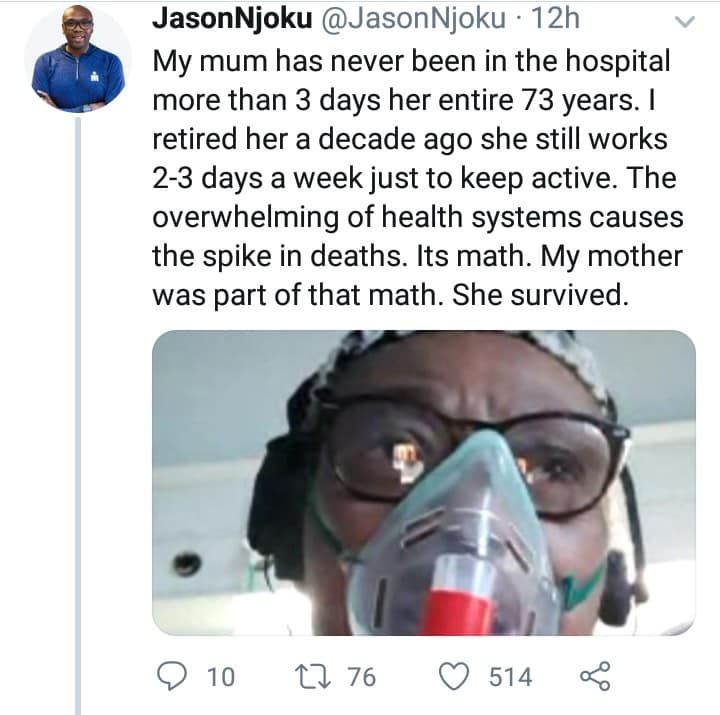Open the attached photo of the oxygen mask
This screenshot has height=715, width=720.
click(423, 482)
